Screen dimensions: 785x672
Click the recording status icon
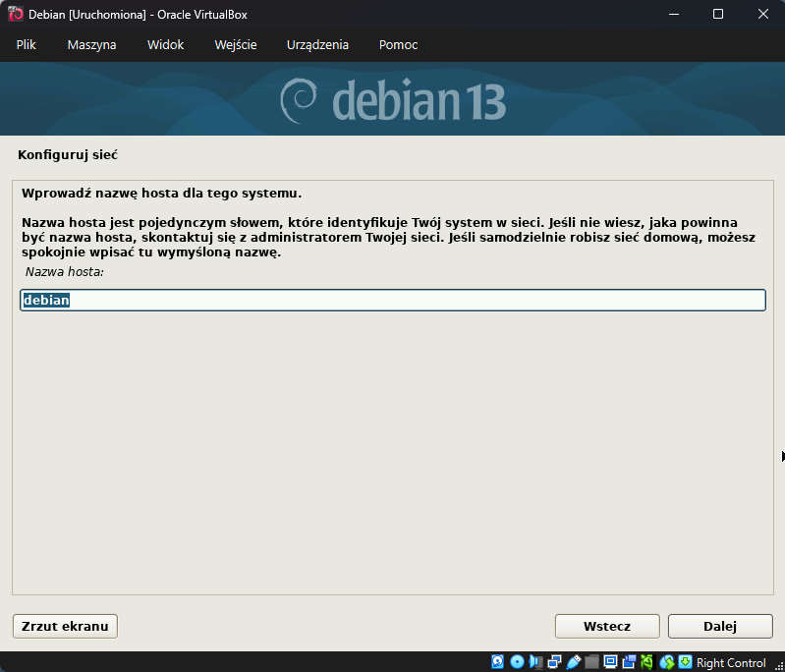tap(629, 662)
